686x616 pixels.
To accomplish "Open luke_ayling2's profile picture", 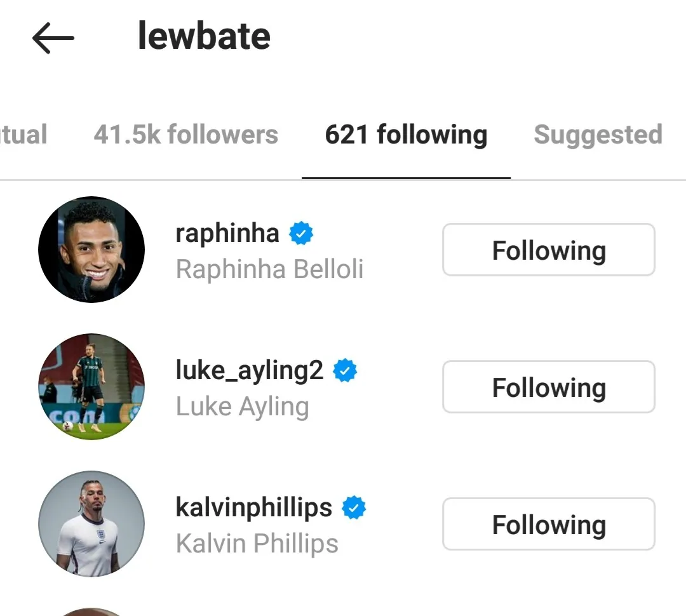I will [x=91, y=387].
